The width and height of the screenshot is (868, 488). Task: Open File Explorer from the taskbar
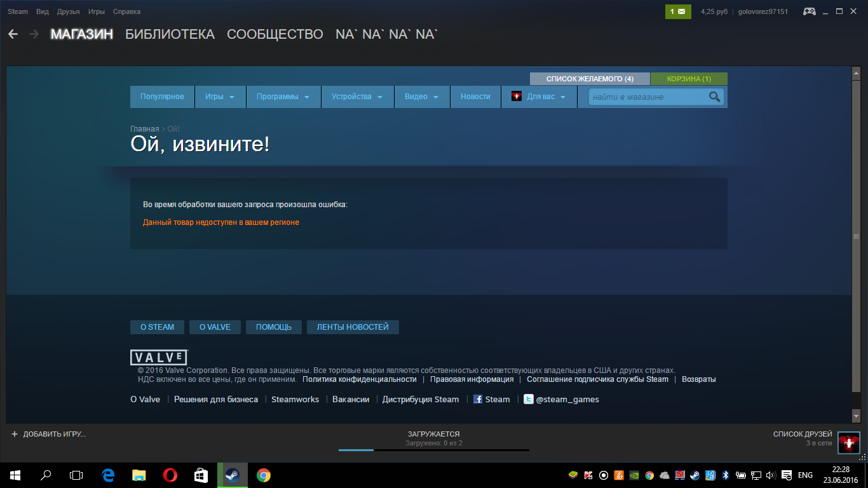tap(139, 475)
